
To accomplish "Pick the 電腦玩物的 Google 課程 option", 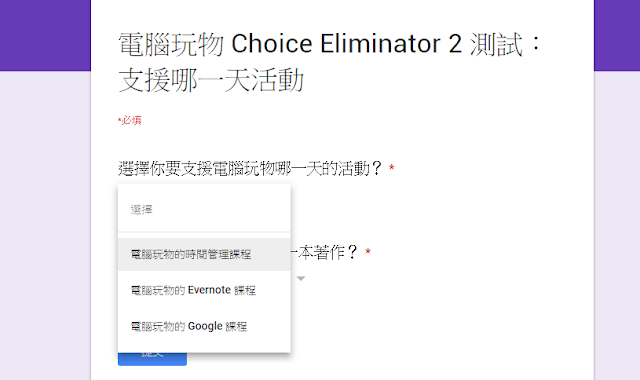I will (x=204, y=326).
